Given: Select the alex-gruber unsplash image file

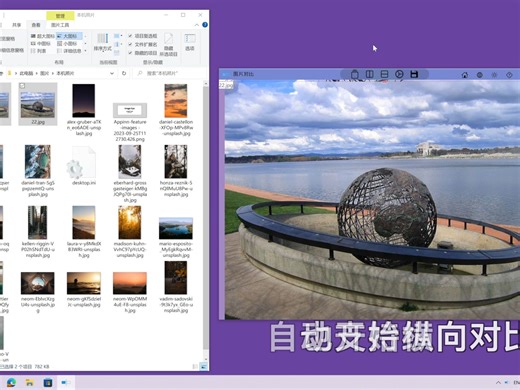Looking at the screenshot, I should pos(84,110).
